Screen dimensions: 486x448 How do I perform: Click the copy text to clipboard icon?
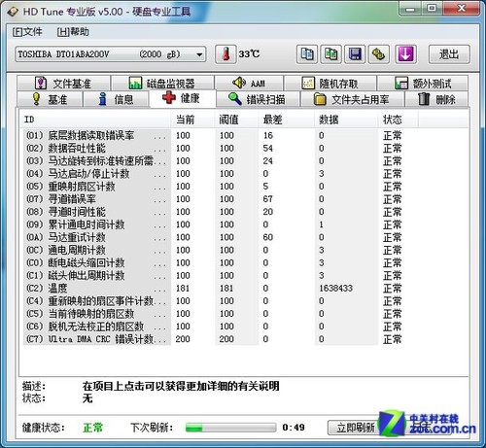click(307, 54)
